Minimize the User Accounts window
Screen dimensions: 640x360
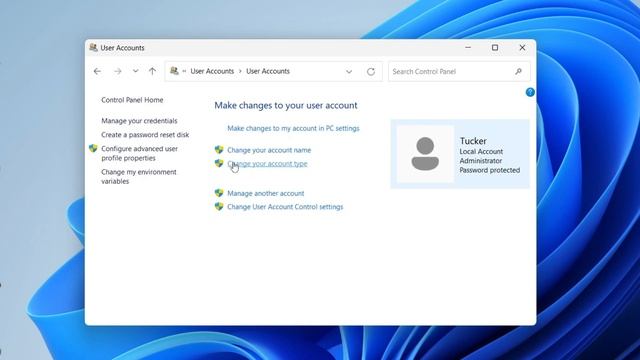point(468,47)
